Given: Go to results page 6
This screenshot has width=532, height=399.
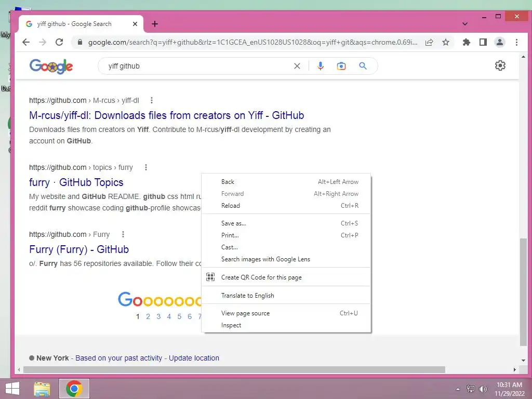Looking at the screenshot, I should (190, 316).
